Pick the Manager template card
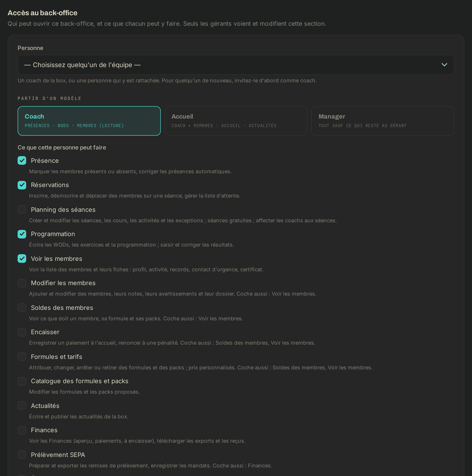Image resolution: width=472 pixels, height=476 pixels. point(383,121)
